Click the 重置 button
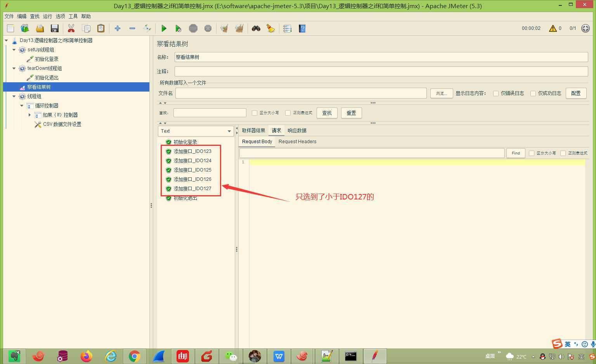 coord(351,113)
